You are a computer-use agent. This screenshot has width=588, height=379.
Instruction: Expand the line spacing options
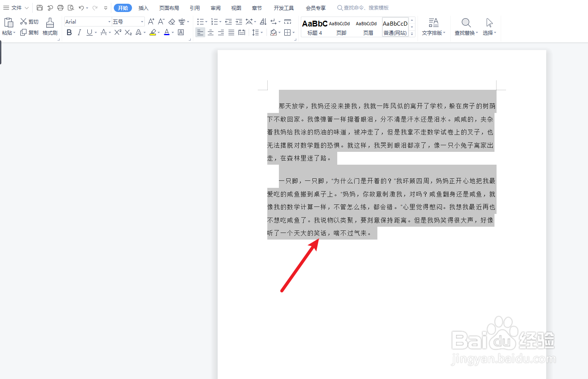[261, 33]
